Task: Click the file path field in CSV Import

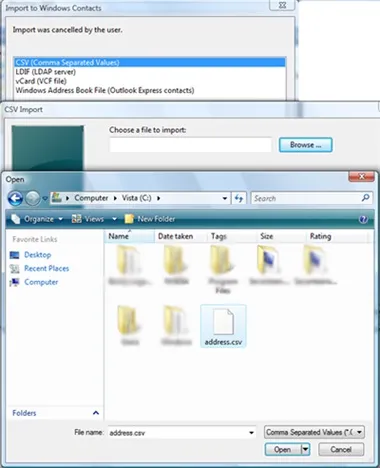Action: (x=191, y=145)
